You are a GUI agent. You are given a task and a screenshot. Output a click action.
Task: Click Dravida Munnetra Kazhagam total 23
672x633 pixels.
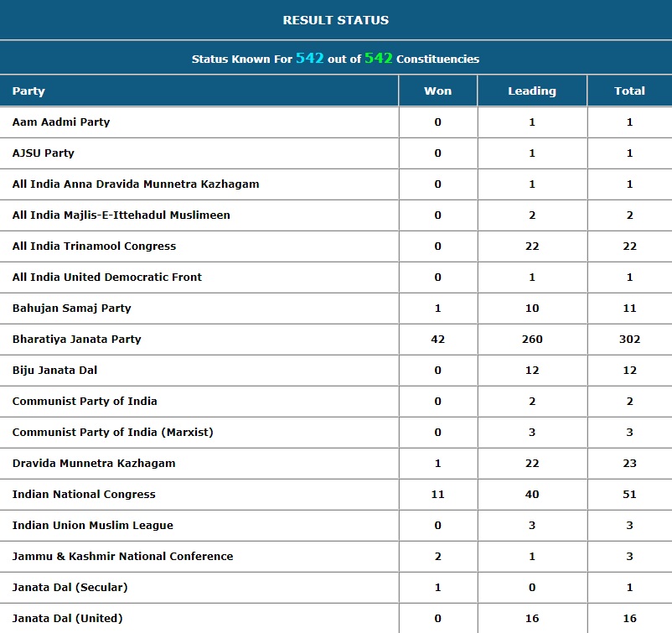pyautogui.click(x=629, y=463)
